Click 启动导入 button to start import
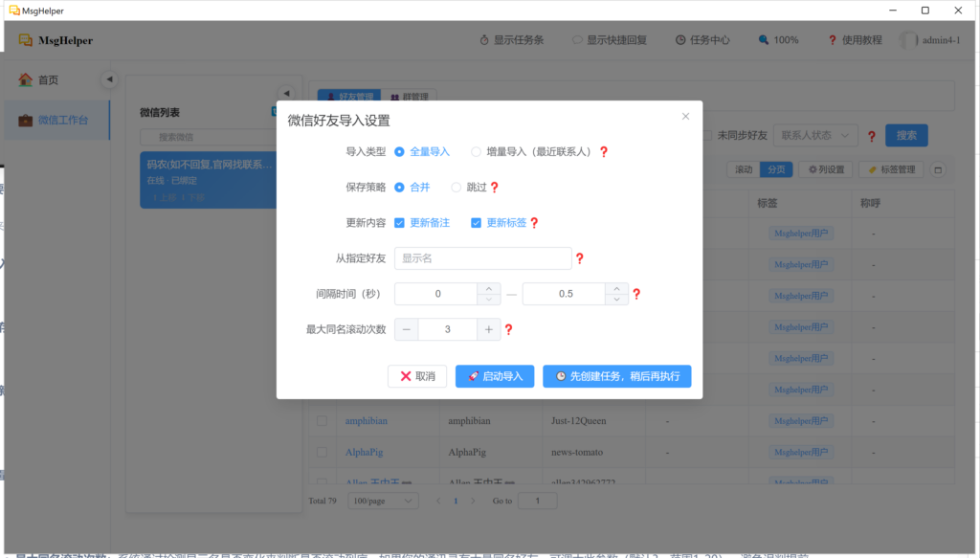The image size is (980, 558). 495,376
